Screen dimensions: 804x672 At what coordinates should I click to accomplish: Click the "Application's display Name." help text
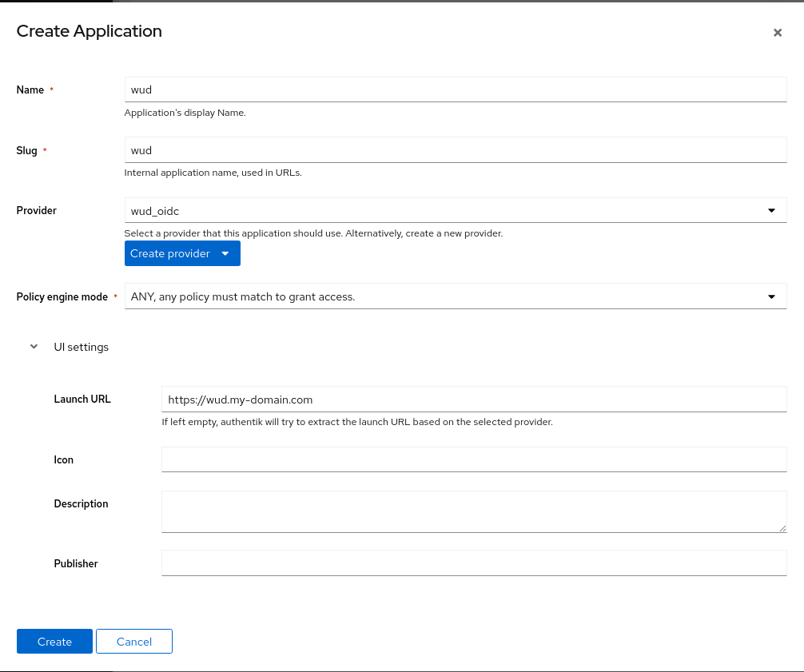tap(185, 113)
